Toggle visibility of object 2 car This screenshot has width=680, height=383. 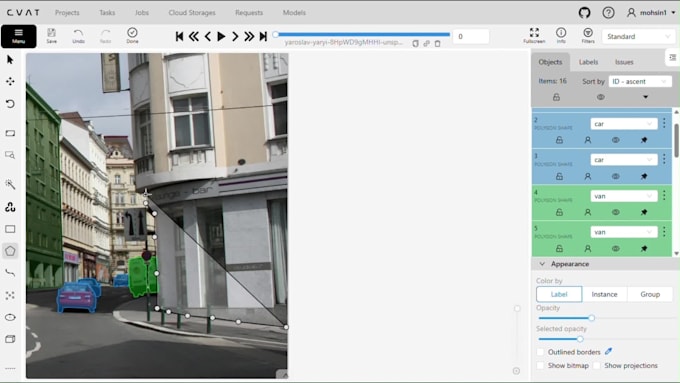[616, 140]
